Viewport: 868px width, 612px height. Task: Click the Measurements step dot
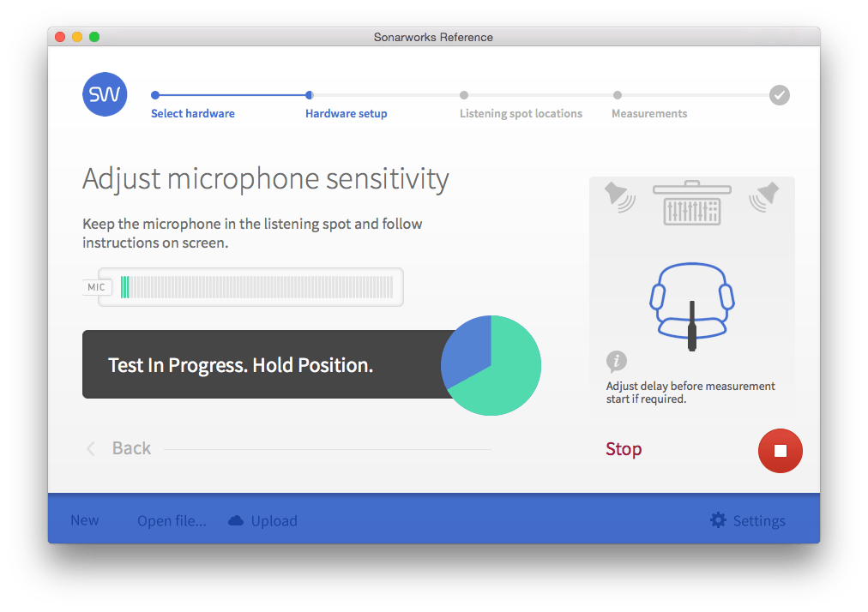[x=618, y=95]
